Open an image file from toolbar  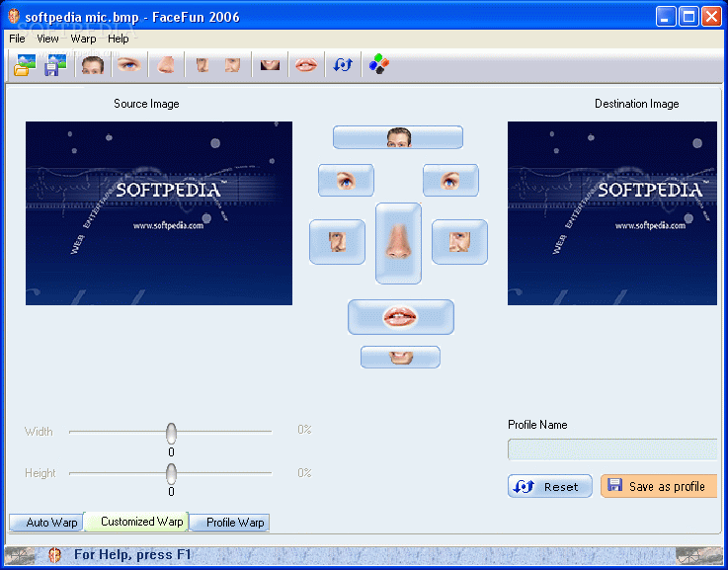coord(25,65)
